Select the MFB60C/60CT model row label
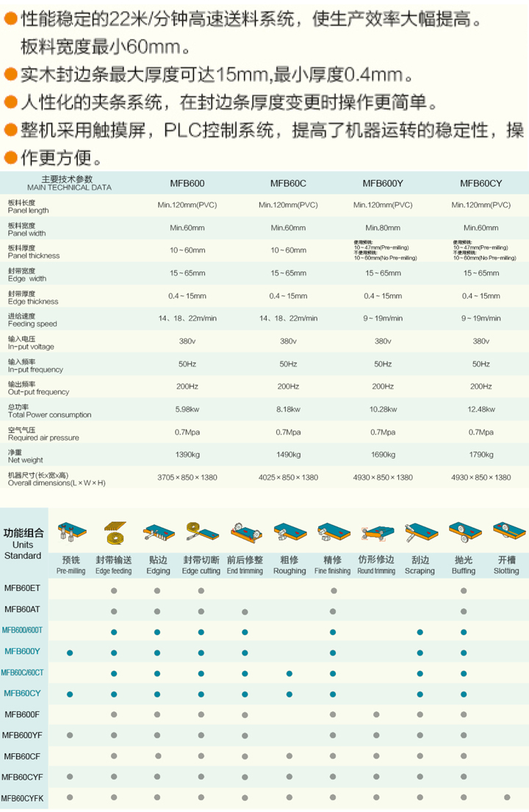The height and width of the screenshot is (812, 529). pos(22,673)
